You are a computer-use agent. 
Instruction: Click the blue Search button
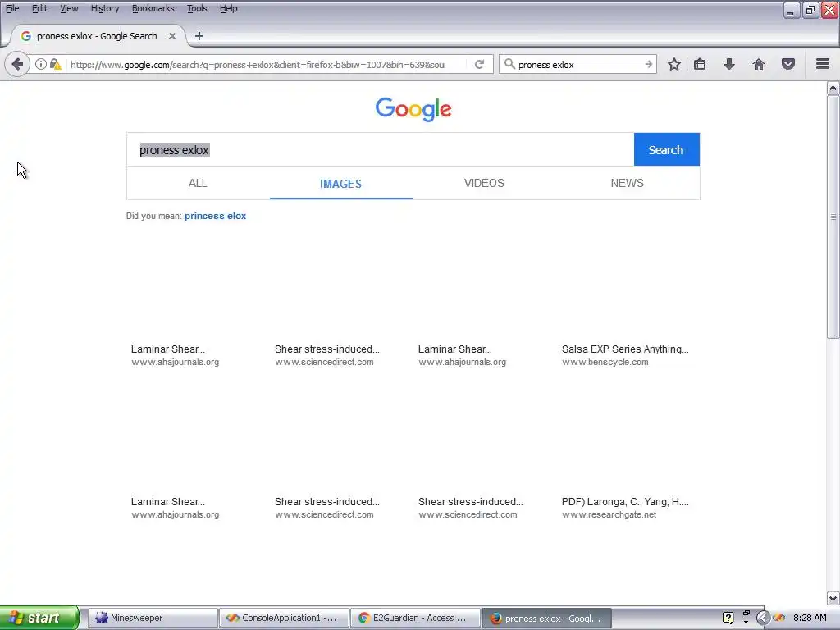666,149
